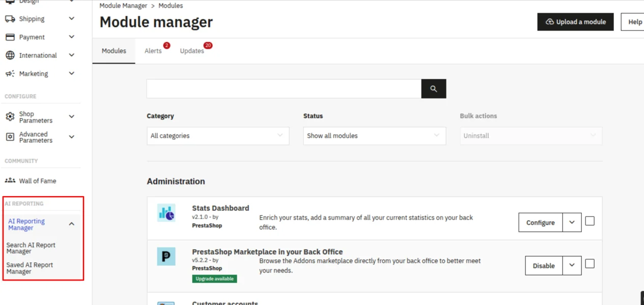
Task: Expand the Shop Parameters chevron
Action: click(72, 117)
